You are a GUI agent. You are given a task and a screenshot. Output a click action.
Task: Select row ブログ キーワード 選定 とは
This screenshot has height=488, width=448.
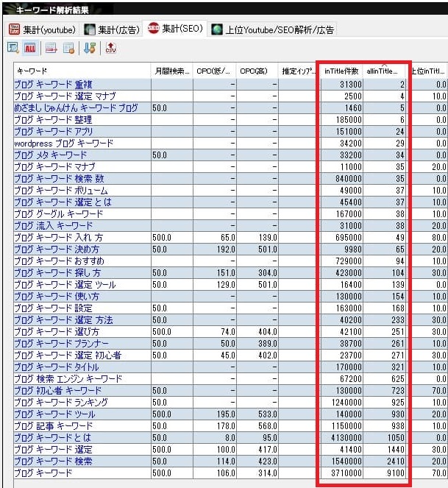point(230,202)
